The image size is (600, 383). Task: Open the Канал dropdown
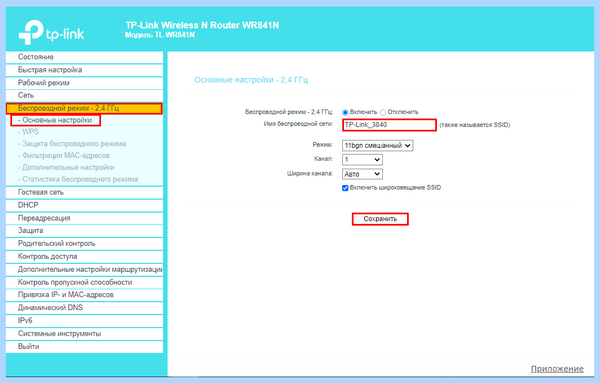pos(362,160)
